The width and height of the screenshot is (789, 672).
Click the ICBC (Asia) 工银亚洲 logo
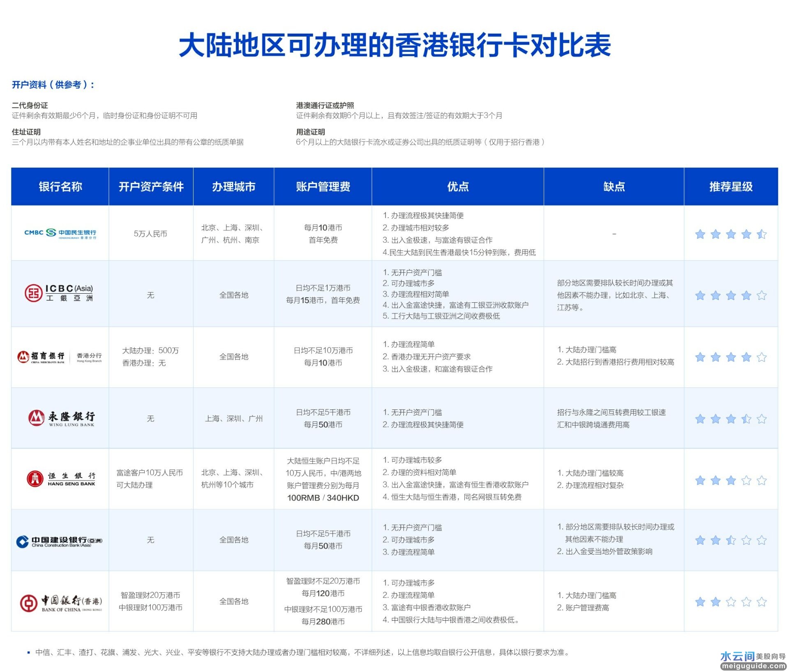[x=59, y=293]
